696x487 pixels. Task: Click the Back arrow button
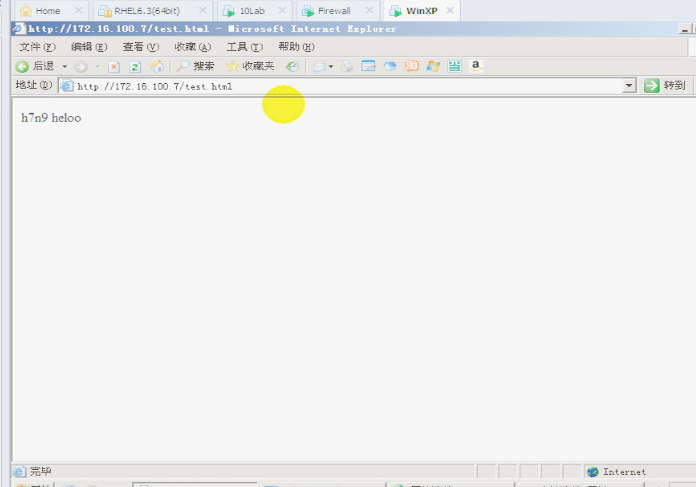[x=22, y=67]
